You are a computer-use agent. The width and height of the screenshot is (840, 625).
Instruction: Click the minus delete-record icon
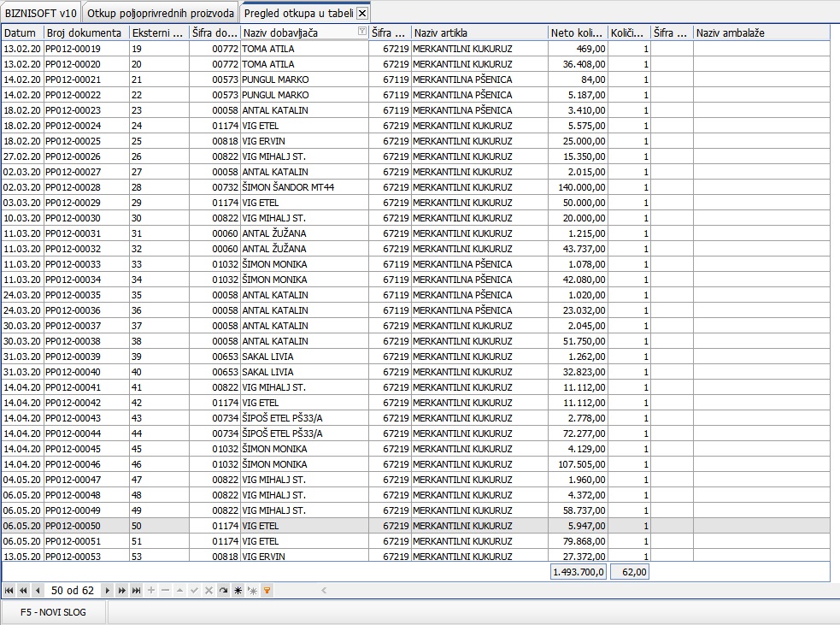166,591
